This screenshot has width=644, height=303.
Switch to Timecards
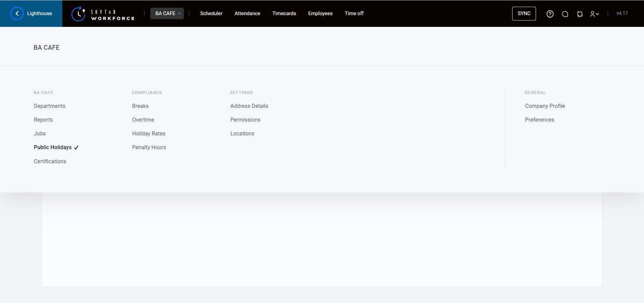tap(284, 13)
